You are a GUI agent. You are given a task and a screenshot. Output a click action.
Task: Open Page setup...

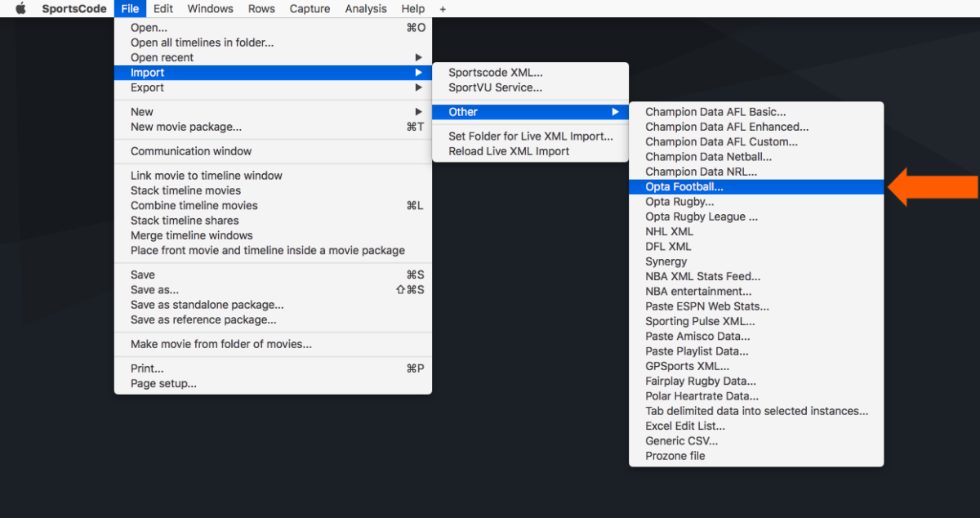click(x=273, y=383)
